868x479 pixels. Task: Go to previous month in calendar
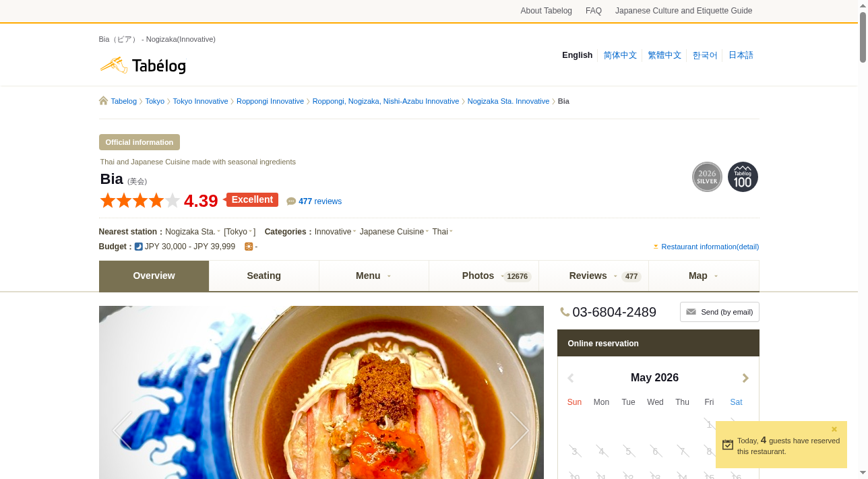571,379
